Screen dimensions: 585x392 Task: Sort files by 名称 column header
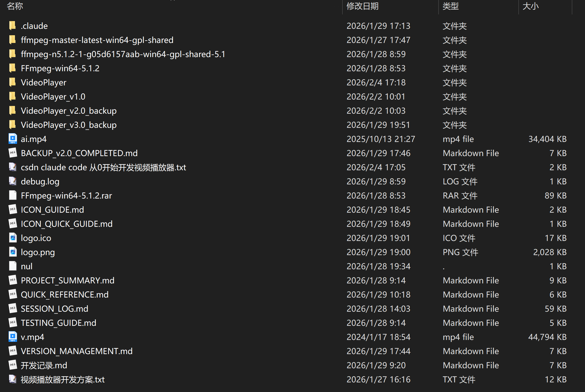pos(15,6)
